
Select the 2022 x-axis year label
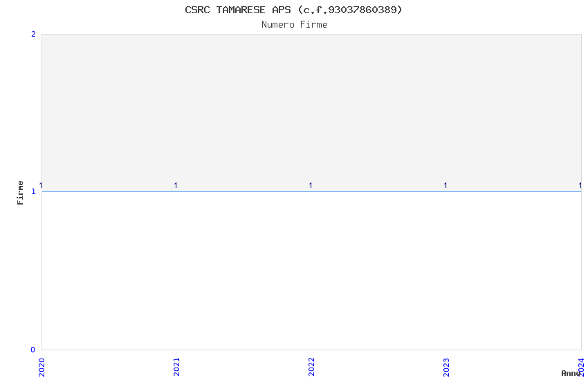pos(311,367)
